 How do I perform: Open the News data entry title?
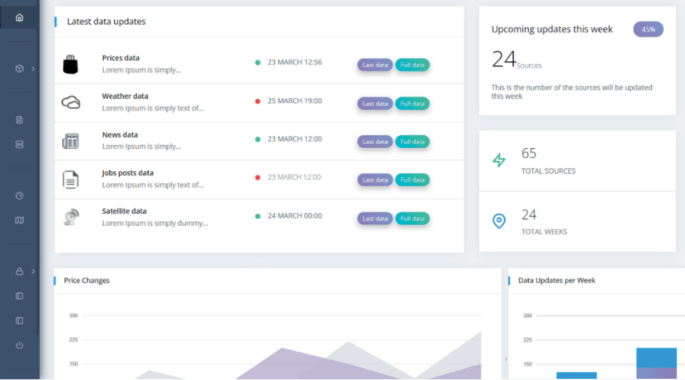tap(120, 135)
